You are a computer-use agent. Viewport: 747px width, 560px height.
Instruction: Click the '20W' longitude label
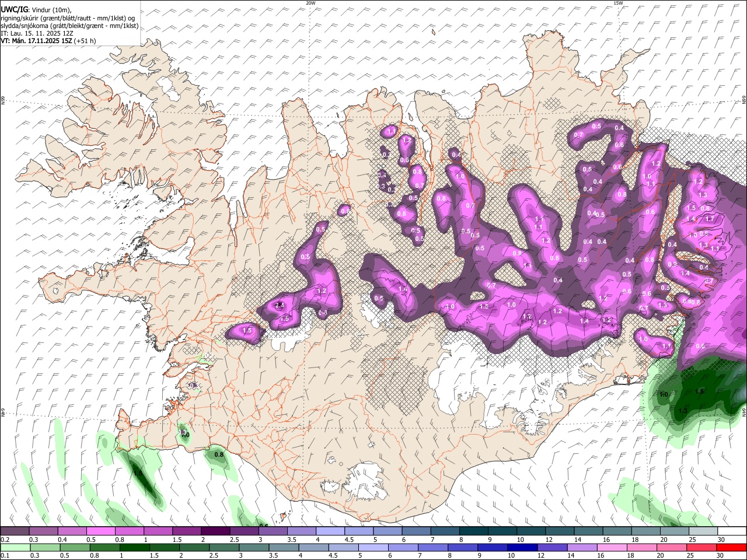[x=310, y=3]
